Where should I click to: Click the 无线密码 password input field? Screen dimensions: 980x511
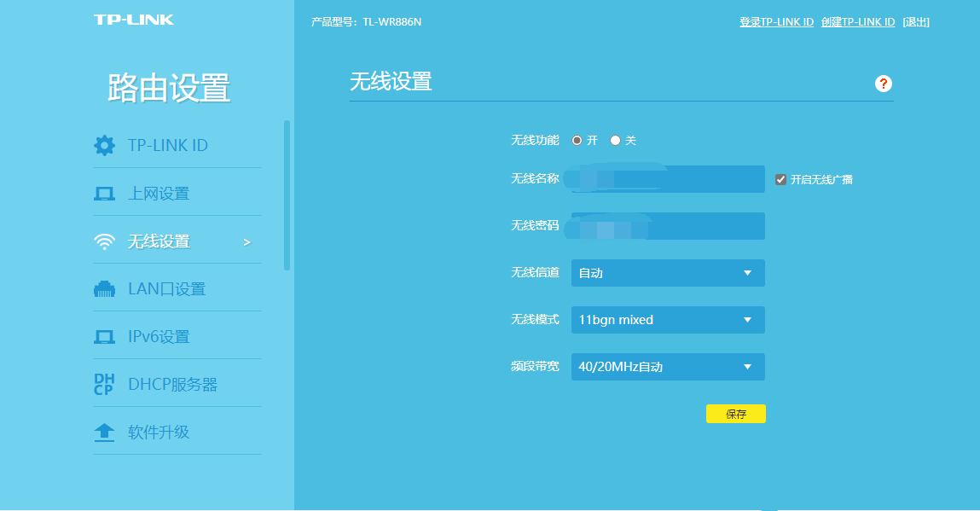pyautogui.click(x=668, y=225)
